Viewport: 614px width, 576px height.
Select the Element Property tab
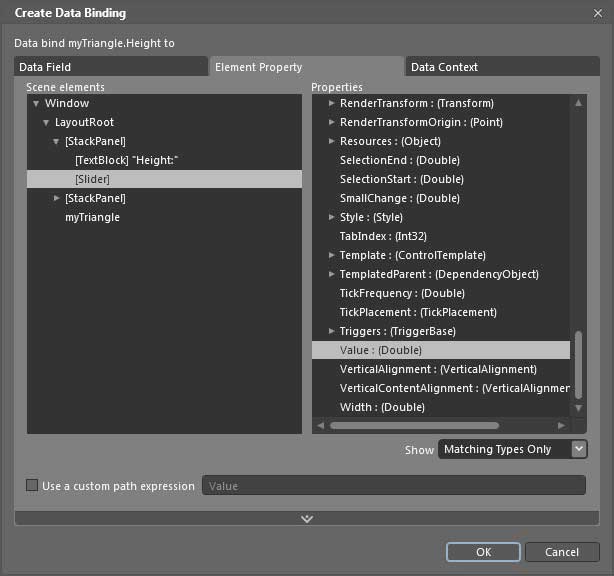(x=307, y=67)
